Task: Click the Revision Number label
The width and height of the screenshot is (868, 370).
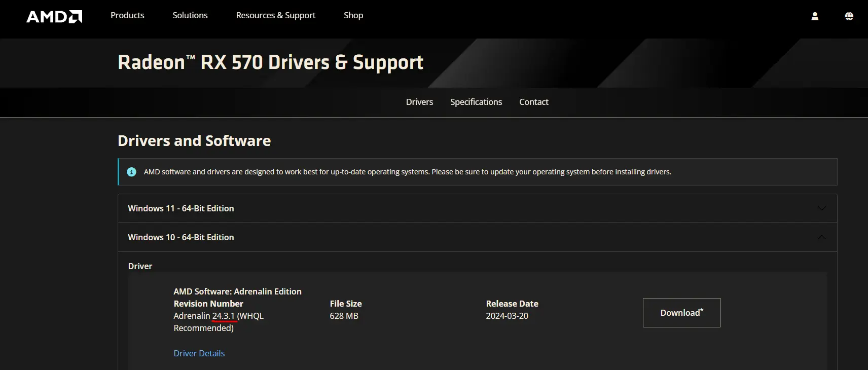Action: coord(208,304)
